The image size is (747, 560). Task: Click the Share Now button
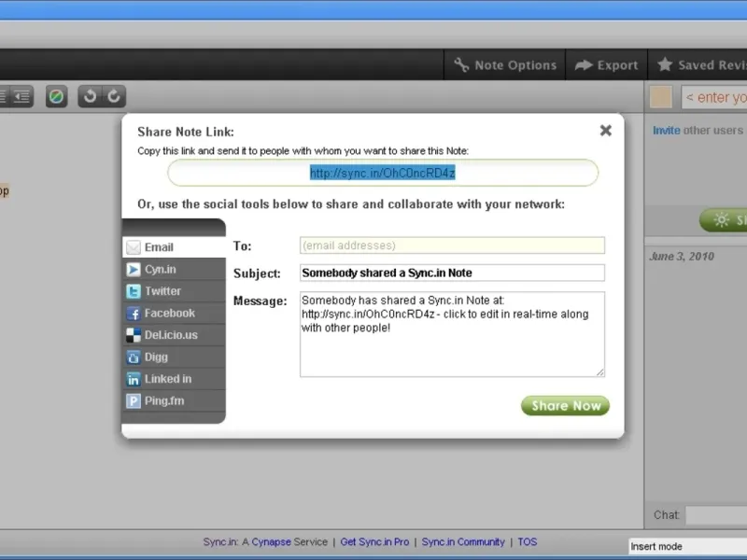click(x=566, y=406)
